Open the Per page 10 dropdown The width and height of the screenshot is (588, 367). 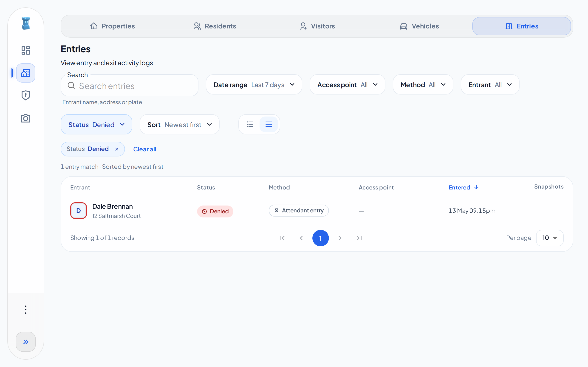coord(550,238)
